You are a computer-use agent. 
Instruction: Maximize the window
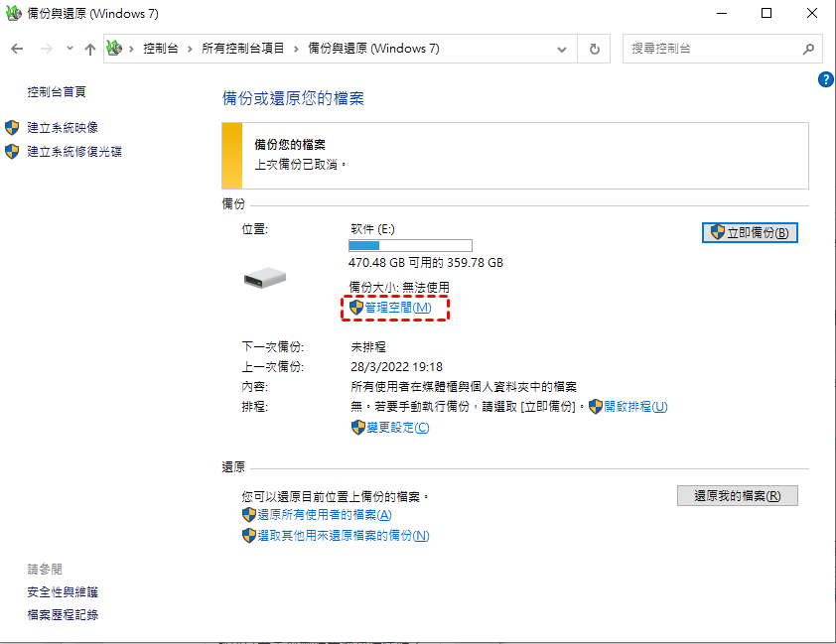(x=766, y=13)
